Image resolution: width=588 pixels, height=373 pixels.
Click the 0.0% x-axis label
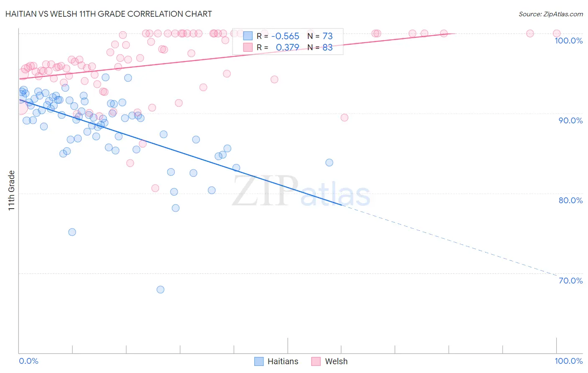(29, 361)
